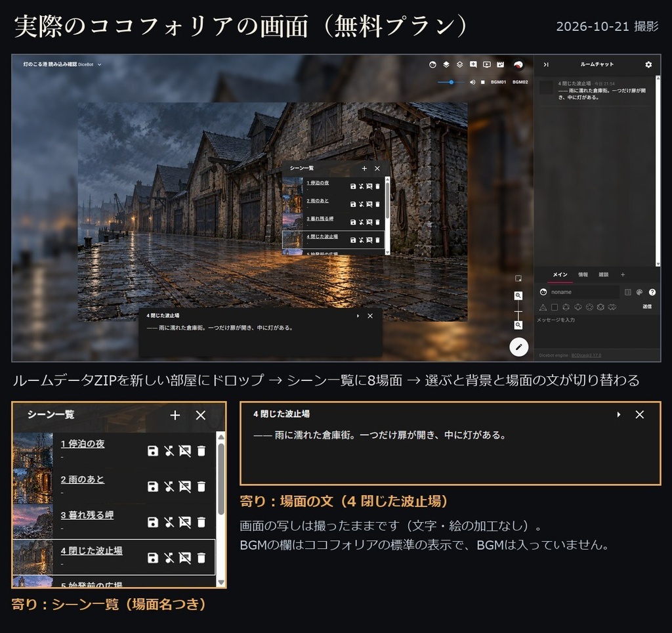Save scene 1 停泊の夜 in enlarged list
This screenshot has height=633, width=672.
click(x=152, y=450)
